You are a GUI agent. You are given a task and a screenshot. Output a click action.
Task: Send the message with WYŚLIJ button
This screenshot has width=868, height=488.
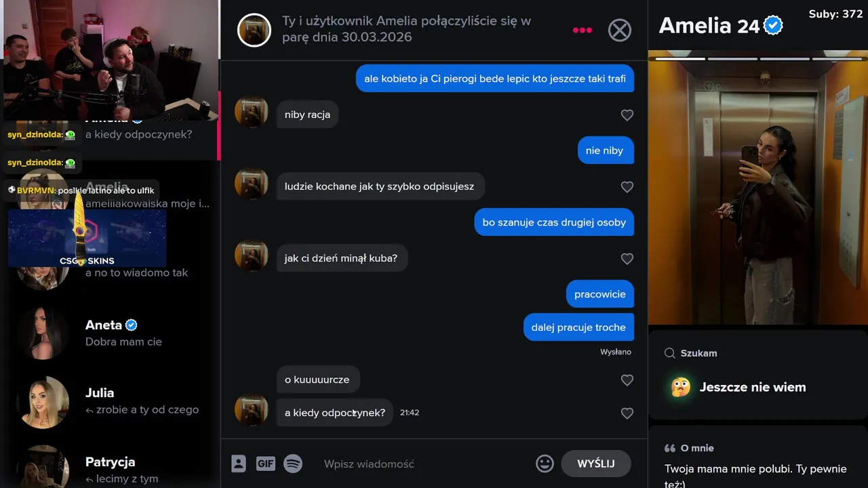(596, 464)
